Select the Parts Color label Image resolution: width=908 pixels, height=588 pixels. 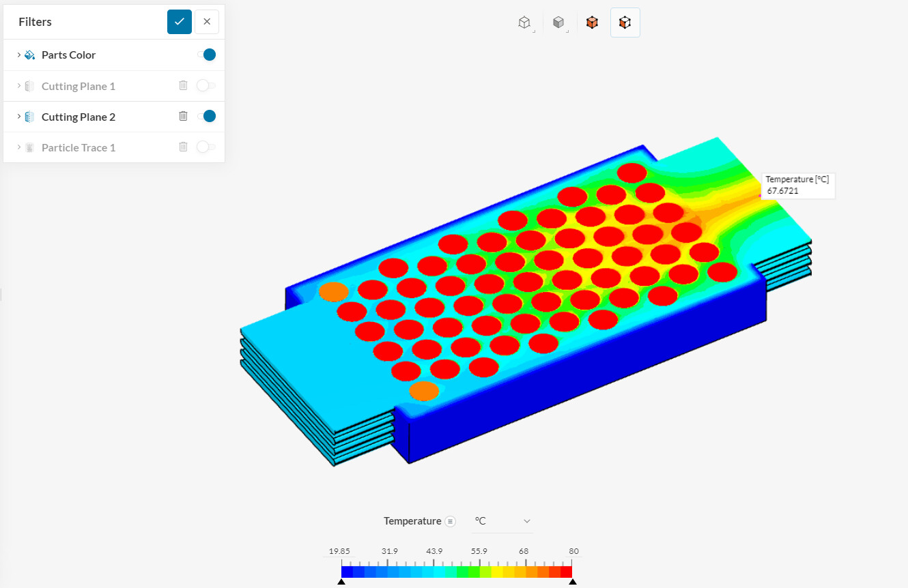click(68, 55)
